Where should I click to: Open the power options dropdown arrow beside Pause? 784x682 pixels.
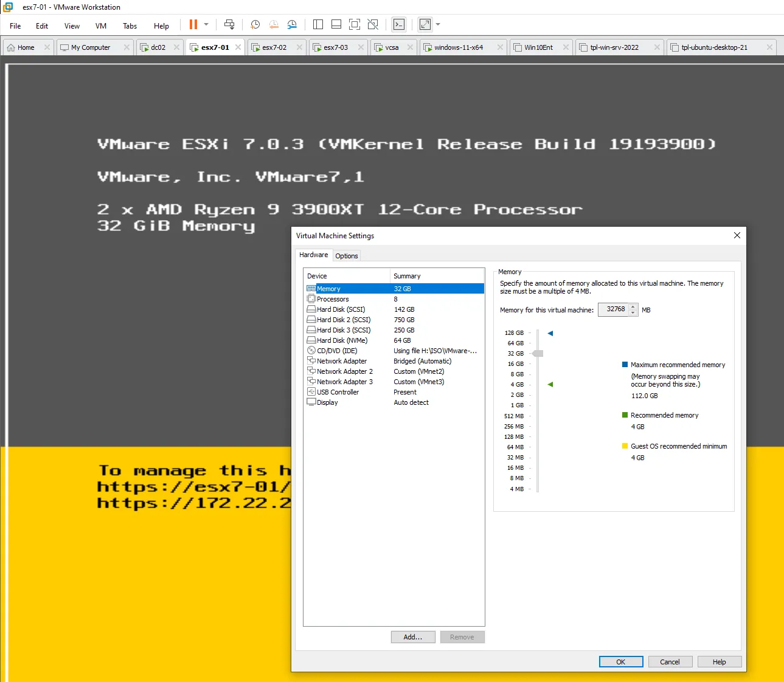click(206, 24)
